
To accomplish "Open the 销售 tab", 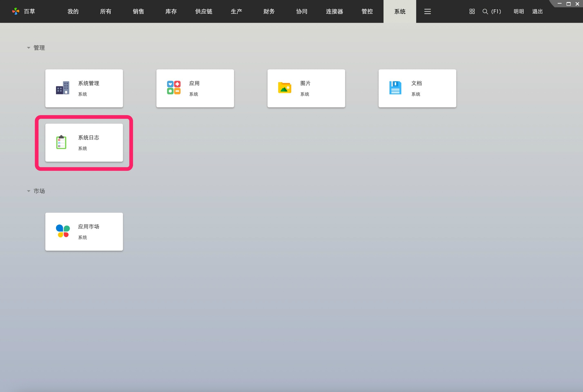I will coord(138,11).
